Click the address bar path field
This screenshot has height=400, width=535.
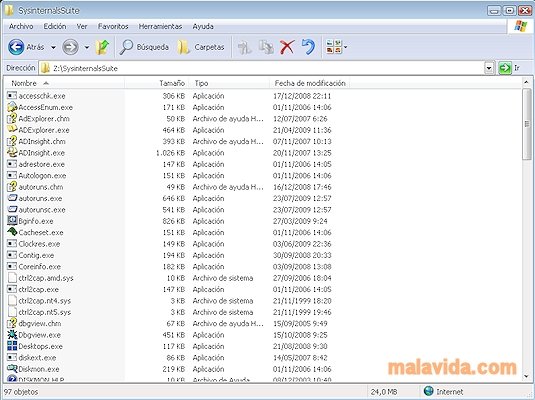point(261,68)
